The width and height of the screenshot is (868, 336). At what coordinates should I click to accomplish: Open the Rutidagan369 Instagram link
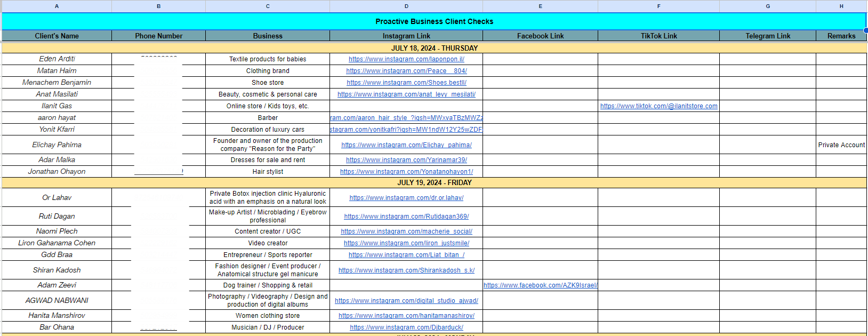pyautogui.click(x=406, y=217)
